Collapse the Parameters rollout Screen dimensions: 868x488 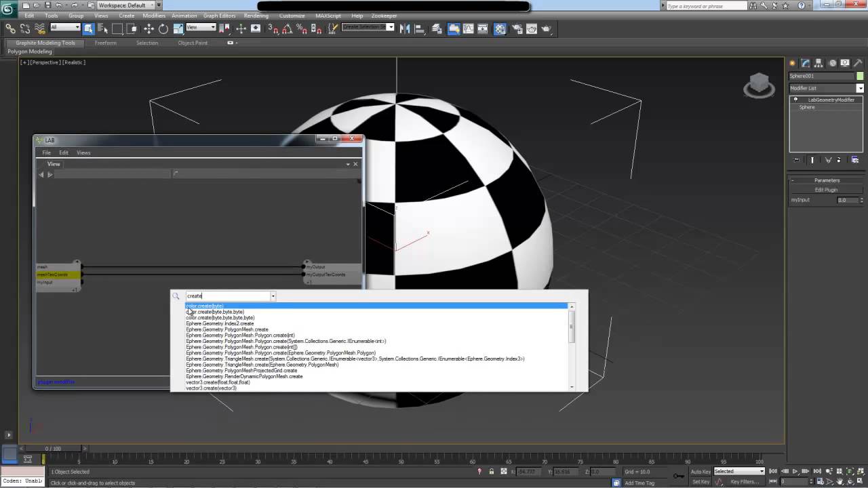pos(827,180)
